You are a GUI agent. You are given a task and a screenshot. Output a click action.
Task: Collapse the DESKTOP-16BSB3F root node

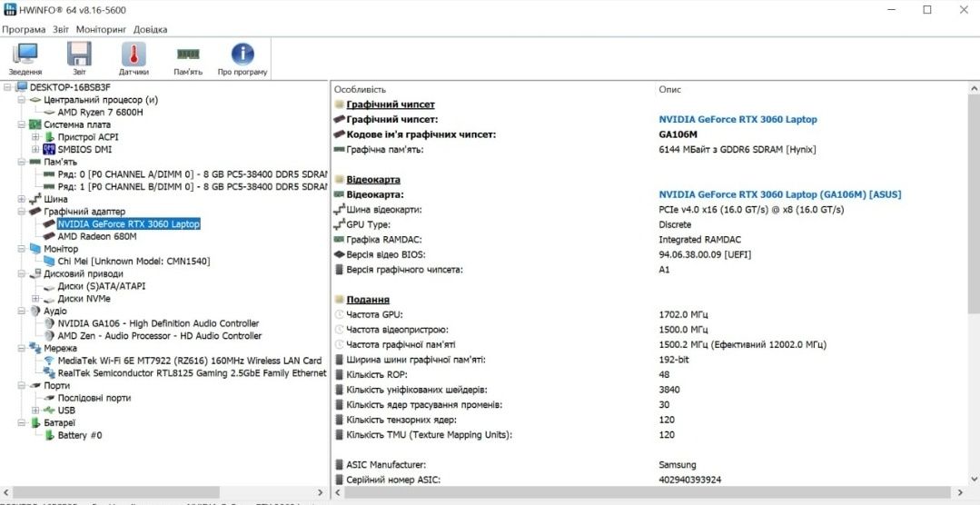[x=7, y=87]
